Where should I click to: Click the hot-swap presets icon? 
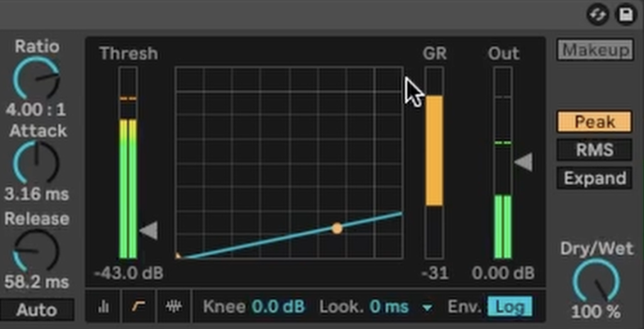click(596, 14)
